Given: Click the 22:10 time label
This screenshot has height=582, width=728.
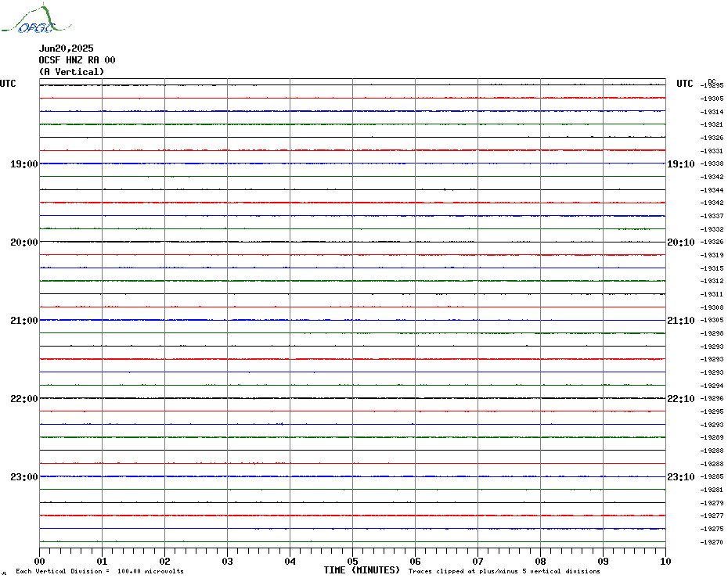Looking at the screenshot, I should point(681,399).
